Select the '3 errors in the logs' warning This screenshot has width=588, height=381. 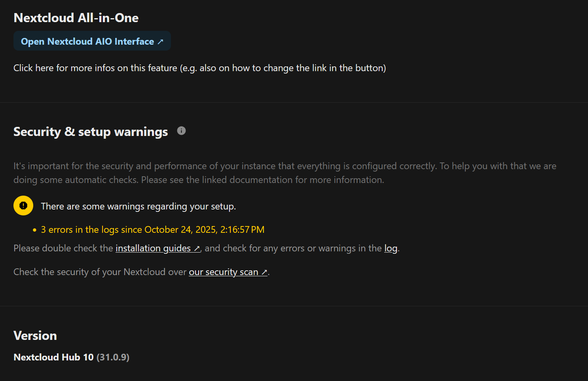pos(152,230)
